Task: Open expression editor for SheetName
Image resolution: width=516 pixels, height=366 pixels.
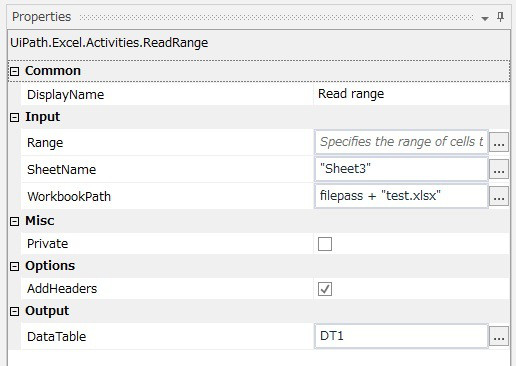Action: [499, 169]
